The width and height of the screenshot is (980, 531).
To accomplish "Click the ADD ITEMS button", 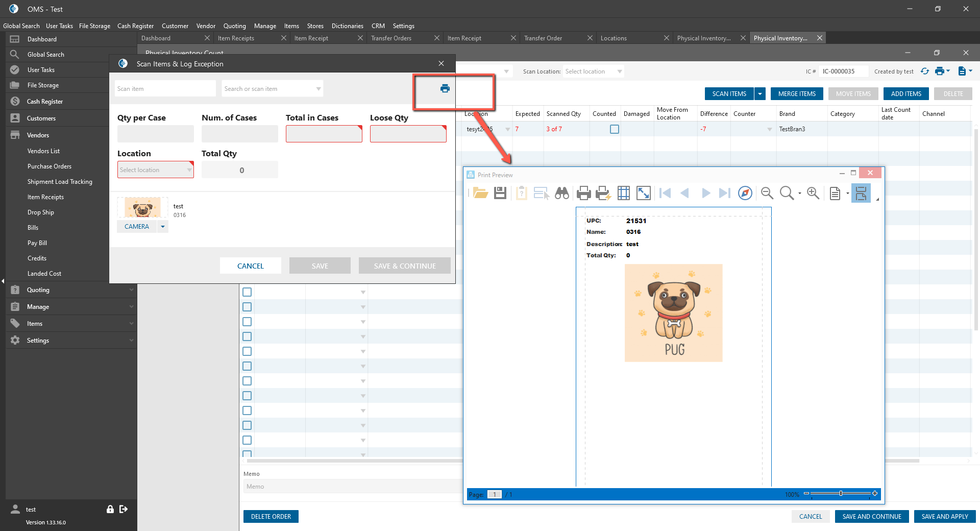I will (906, 94).
